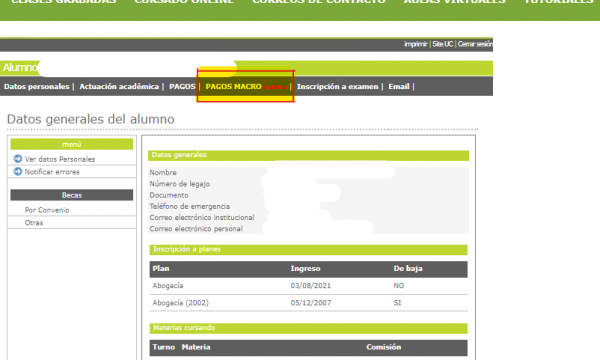Click the 03/08/2021 ingreso date
This screenshot has height=360, width=600.
pyautogui.click(x=310, y=286)
